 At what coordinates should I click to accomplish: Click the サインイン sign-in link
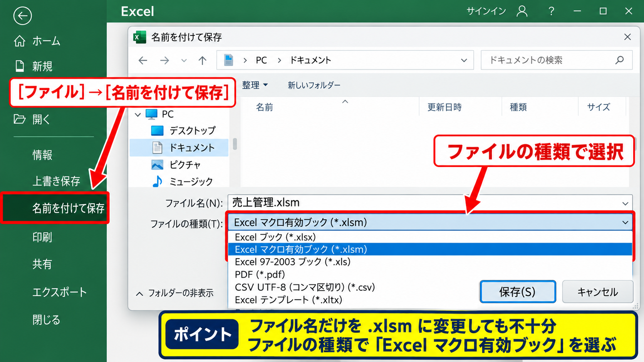[486, 11]
